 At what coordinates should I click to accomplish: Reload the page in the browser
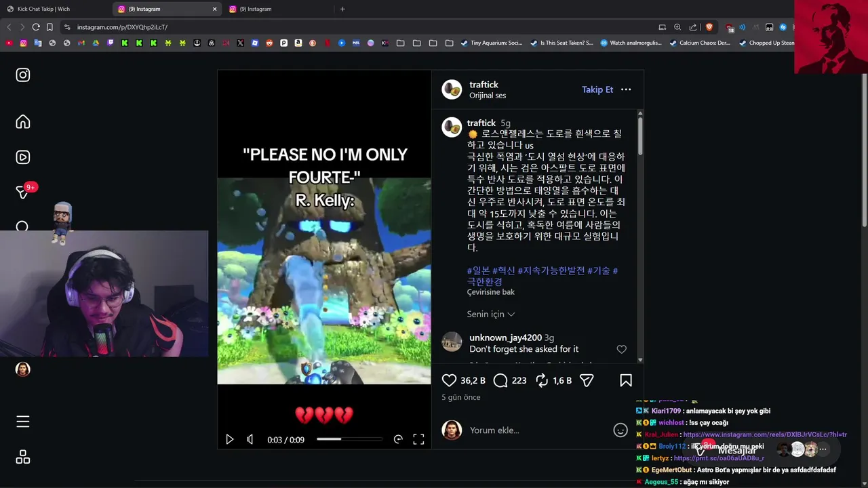[x=36, y=27]
